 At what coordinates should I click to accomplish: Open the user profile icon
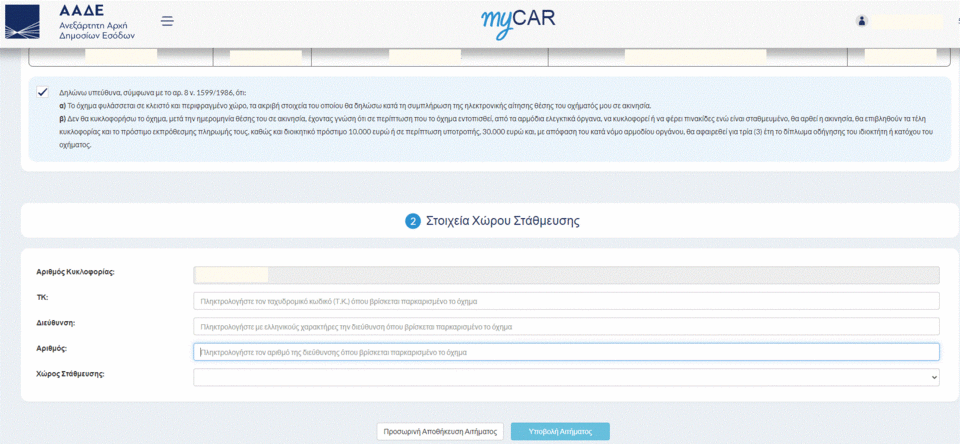tap(862, 21)
